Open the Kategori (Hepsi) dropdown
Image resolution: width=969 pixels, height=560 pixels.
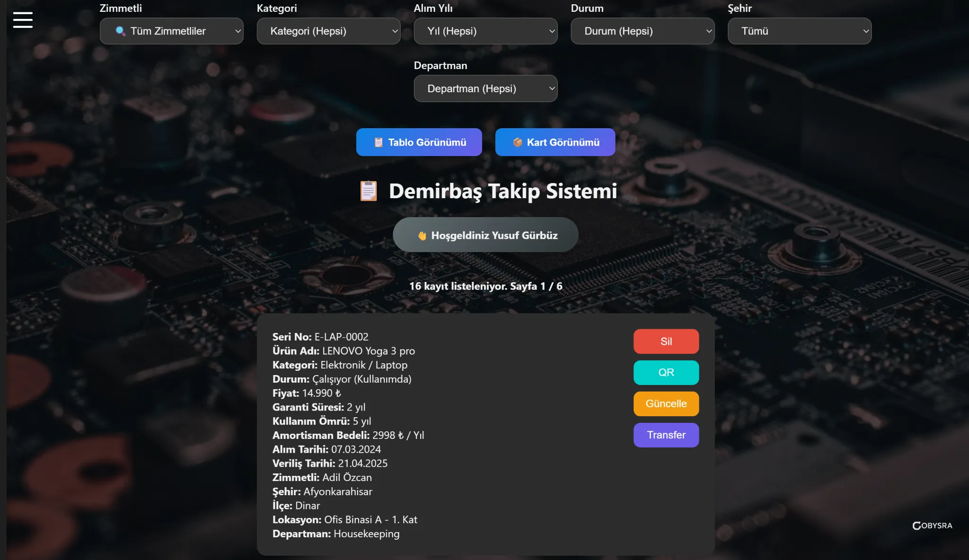coord(328,31)
